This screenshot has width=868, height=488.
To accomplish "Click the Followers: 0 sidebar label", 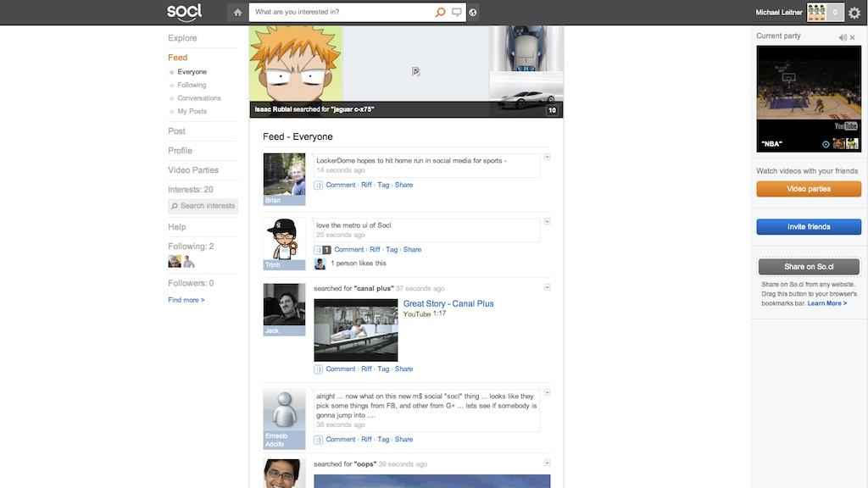I will [191, 283].
